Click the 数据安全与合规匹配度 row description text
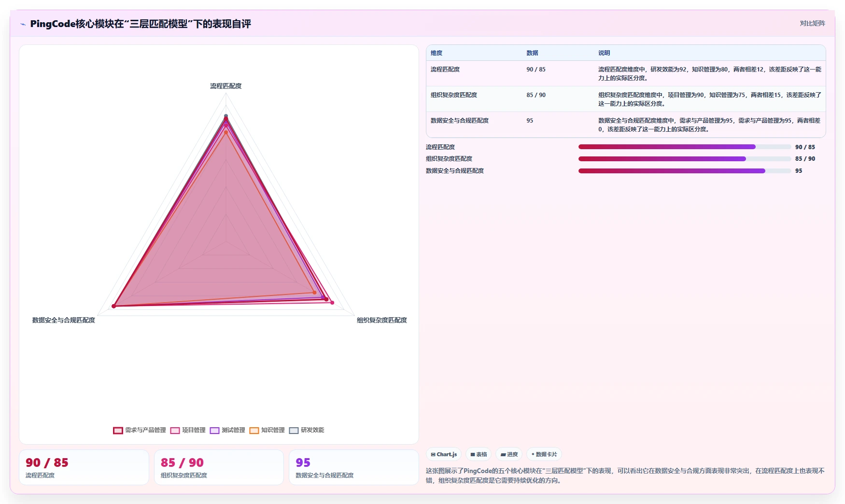Image resolution: width=845 pixels, height=504 pixels. pos(710,125)
